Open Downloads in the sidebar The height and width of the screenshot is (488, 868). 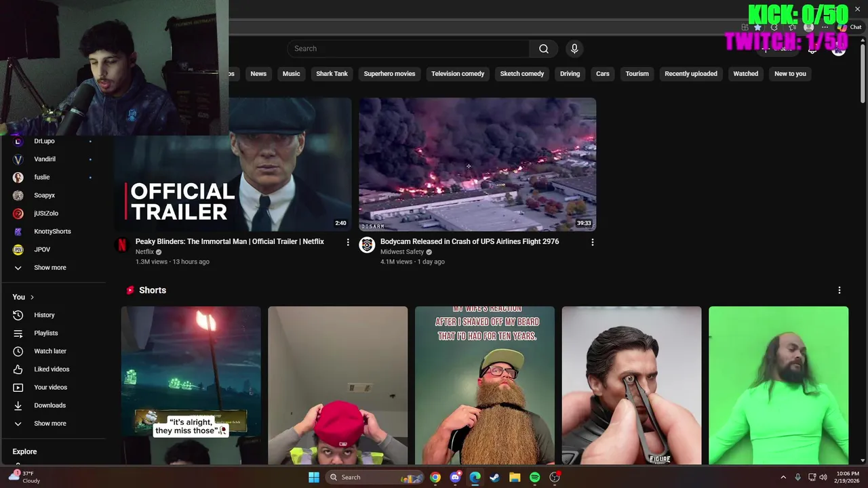tap(50, 405)
